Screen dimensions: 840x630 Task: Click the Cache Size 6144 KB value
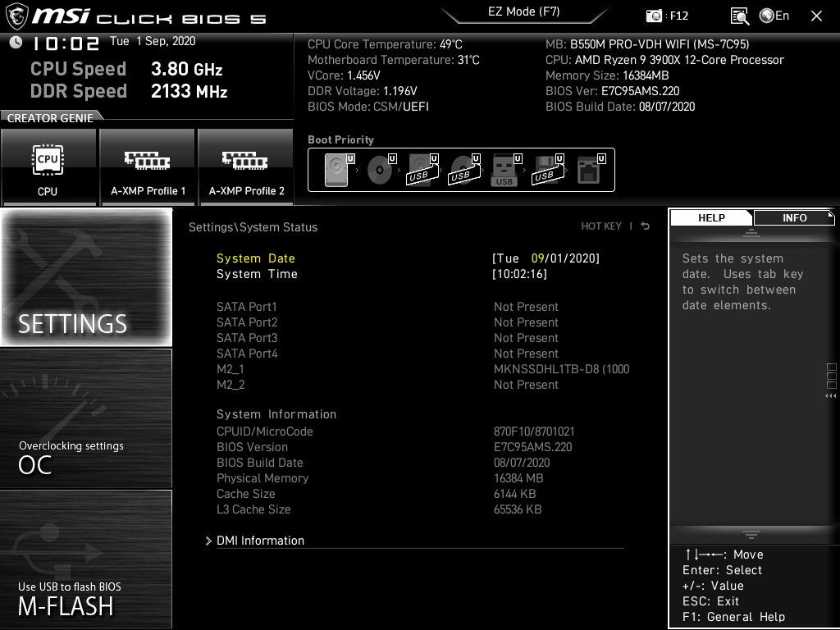(514, 493)
